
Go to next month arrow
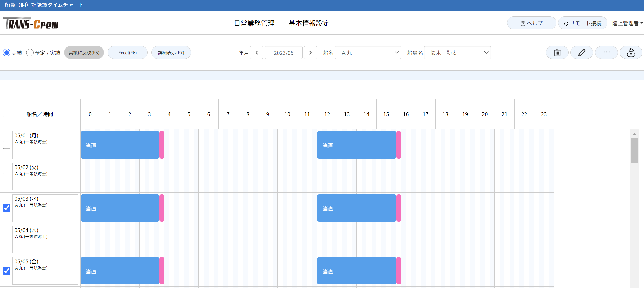point(310,53)
